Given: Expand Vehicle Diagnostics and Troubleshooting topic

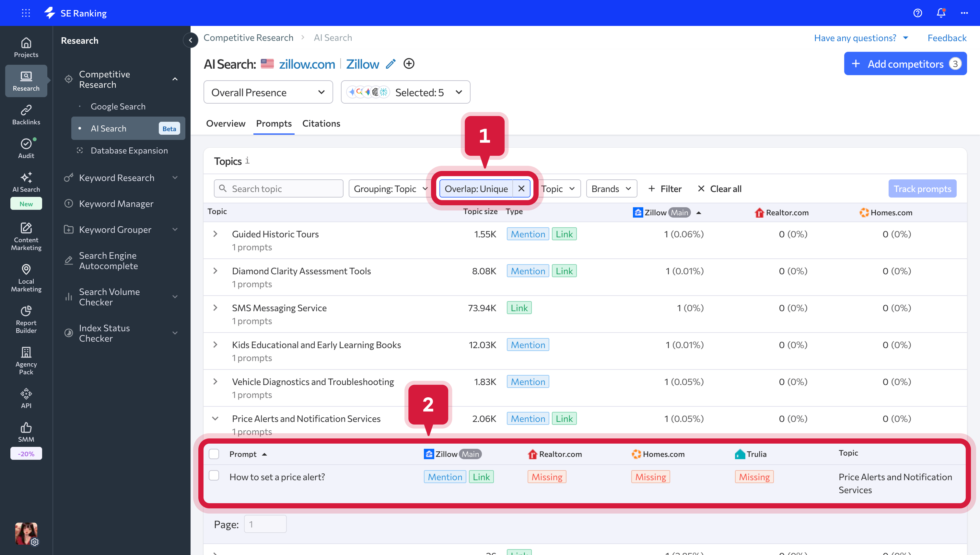Looking at the screenshot, I should 216,381.
